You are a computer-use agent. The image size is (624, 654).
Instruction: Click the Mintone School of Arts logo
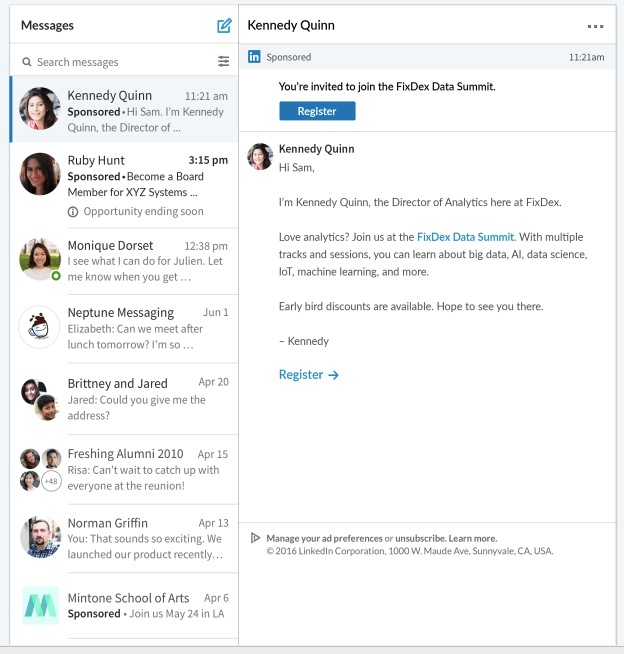coord(40,605)
